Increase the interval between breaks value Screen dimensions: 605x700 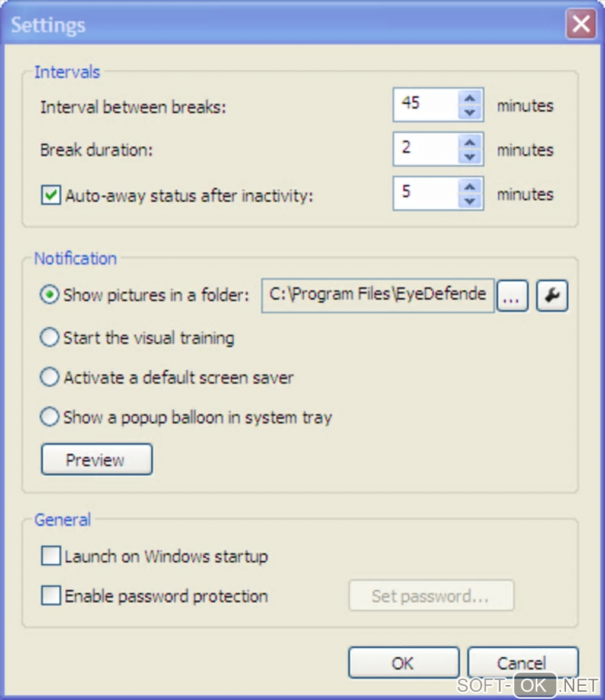pyautogui.click(x=470, y=98)
